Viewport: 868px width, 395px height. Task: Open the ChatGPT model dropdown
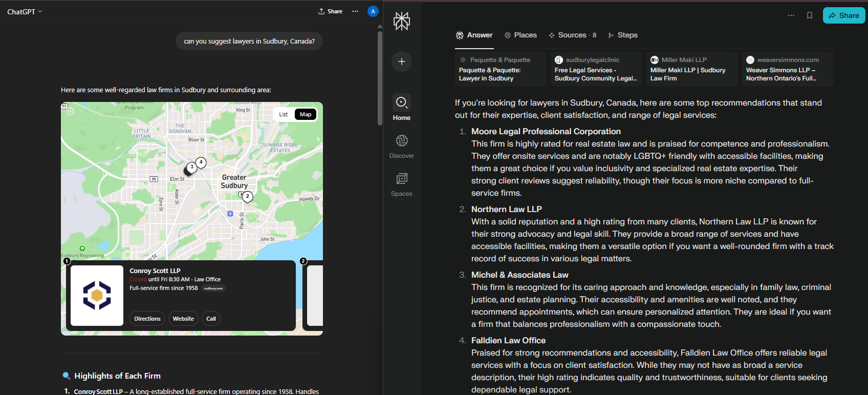(25, 11)
